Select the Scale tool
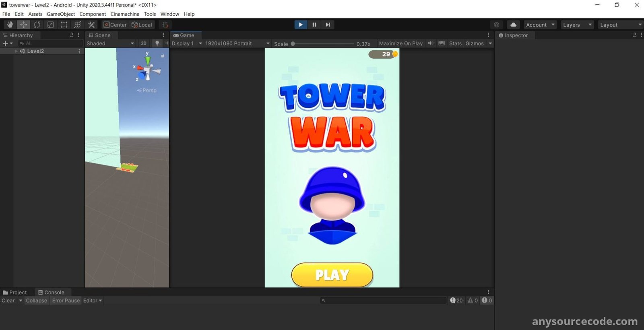The image size is (644, 330). pos(51,25)
